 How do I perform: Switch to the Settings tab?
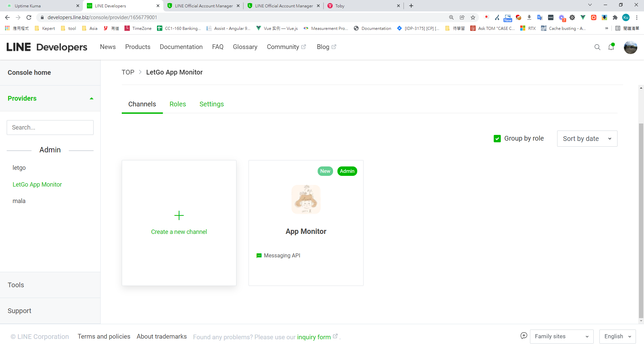click(211, 104)
